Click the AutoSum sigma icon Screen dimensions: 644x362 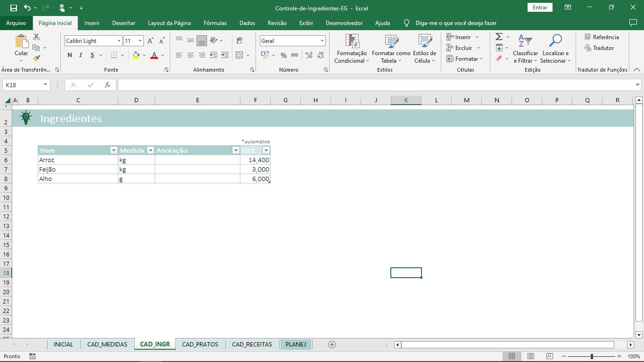[x=499, y=37]
